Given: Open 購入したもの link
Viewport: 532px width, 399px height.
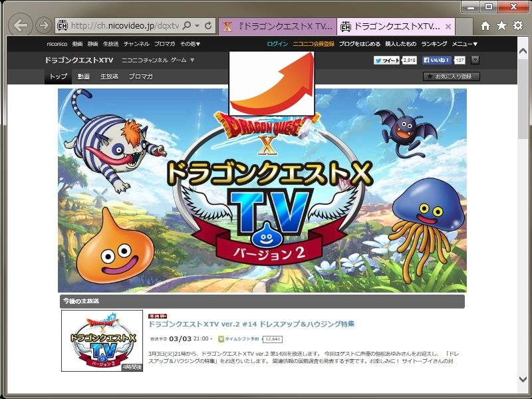Looking at the screenshot, I should point(401,44).
